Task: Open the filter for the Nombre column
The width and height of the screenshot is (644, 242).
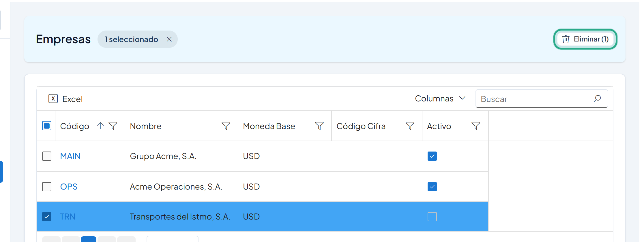Action: tap(226, 126)
